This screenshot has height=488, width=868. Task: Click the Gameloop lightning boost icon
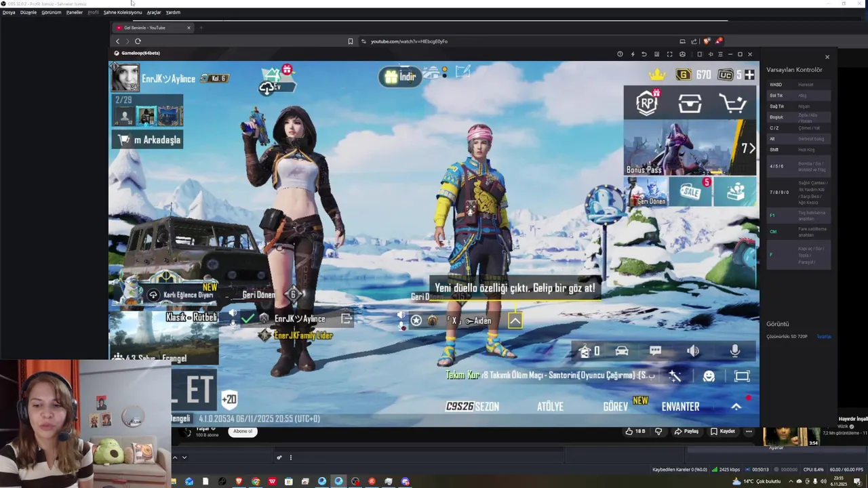point(633,54)
